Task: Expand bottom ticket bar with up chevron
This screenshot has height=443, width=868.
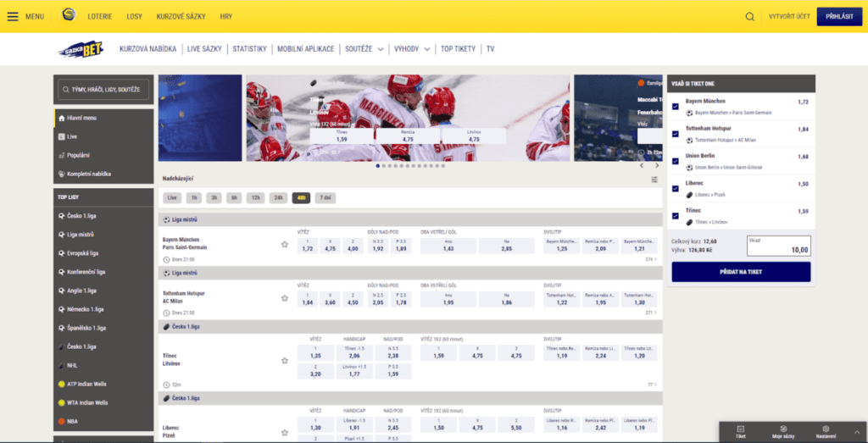Action: pyautogui.click(x=858, y=432)
